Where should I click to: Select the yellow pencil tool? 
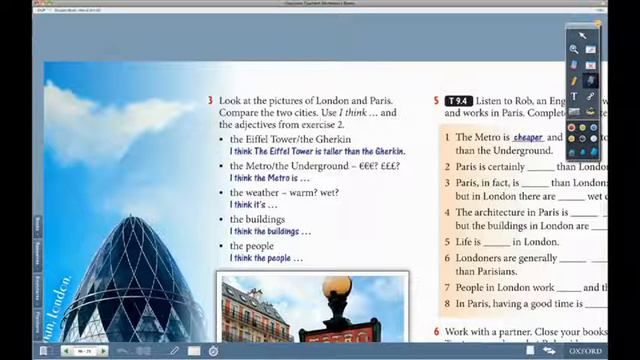(x=574, y=80)
